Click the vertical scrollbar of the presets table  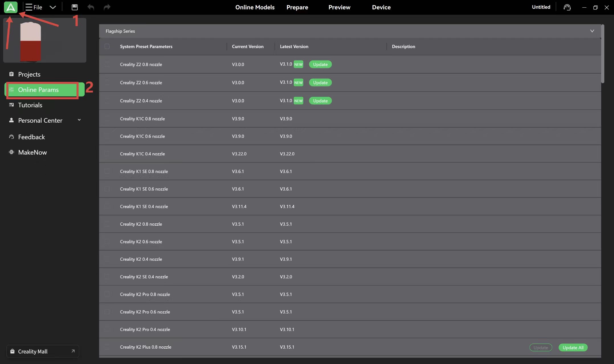pos(603,54)
